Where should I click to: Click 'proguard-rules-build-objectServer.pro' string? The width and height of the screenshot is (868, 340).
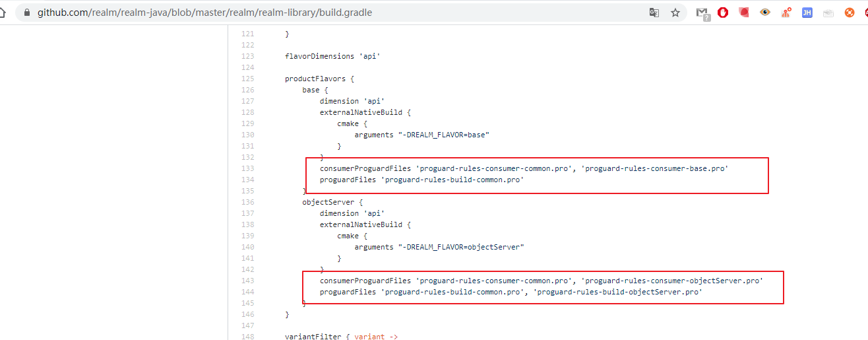[617, 292]
